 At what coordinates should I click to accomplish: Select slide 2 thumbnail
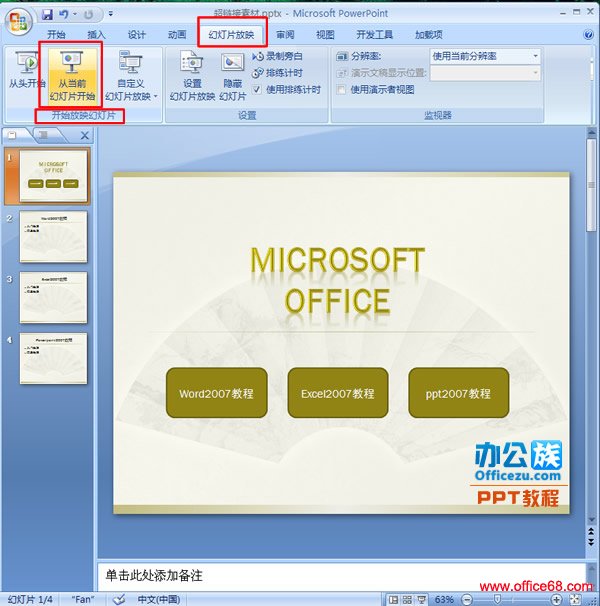(53, 237)
